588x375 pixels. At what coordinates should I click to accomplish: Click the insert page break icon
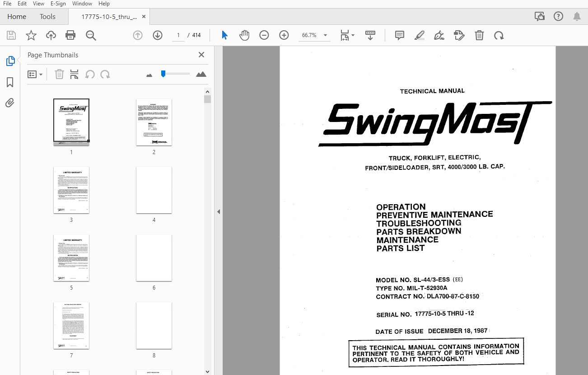pyautogui.click(x=75, y=74)
